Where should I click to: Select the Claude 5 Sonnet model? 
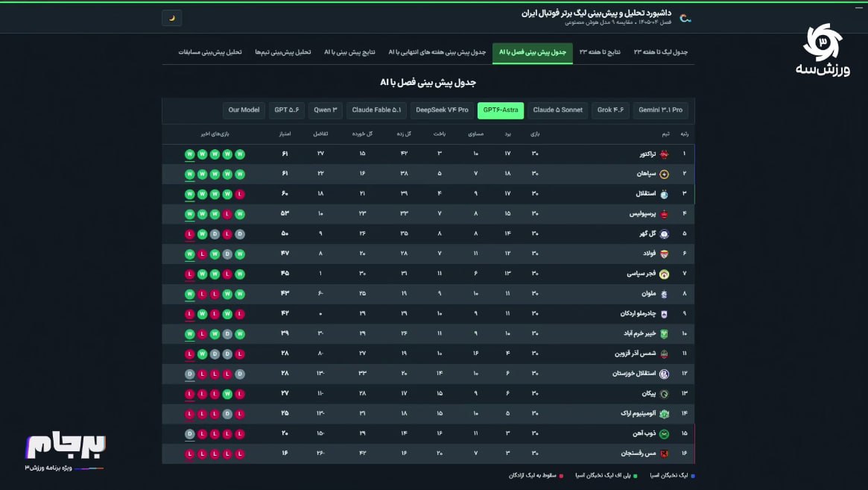coord(557,110)
